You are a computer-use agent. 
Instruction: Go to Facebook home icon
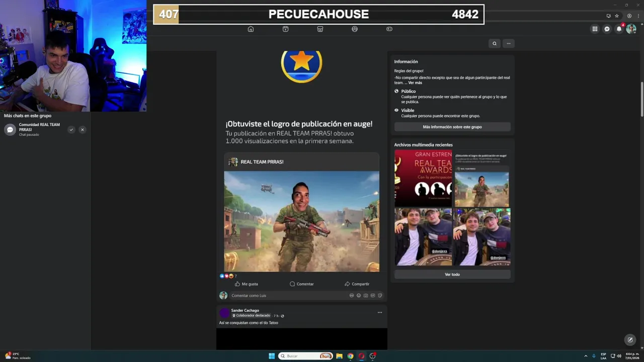pos(251,29)
